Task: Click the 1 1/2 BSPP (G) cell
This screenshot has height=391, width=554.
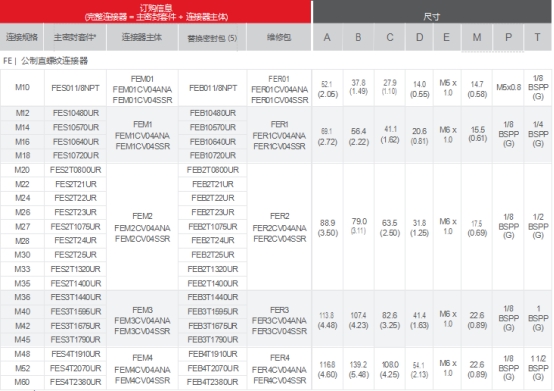Action: (538, 368)
